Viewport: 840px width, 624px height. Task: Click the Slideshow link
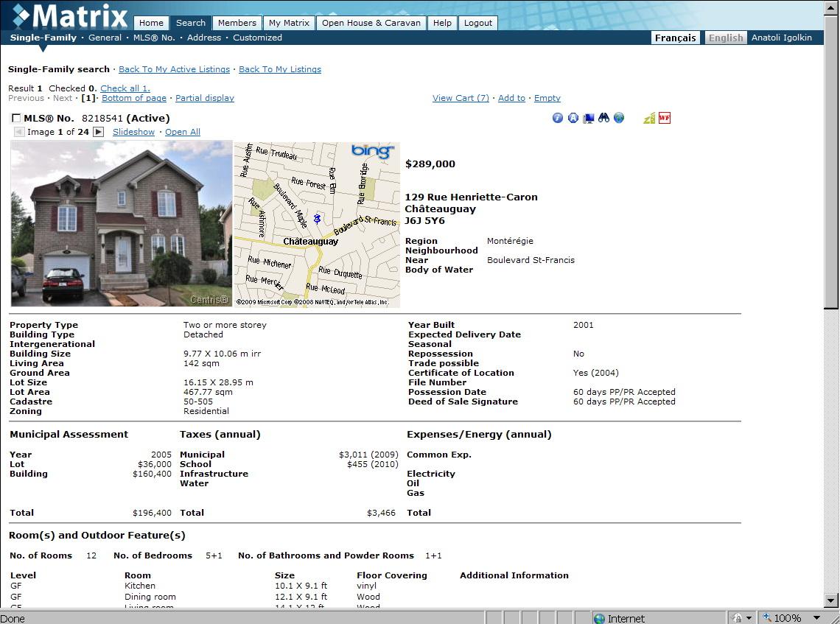click(x=133, y=132)
